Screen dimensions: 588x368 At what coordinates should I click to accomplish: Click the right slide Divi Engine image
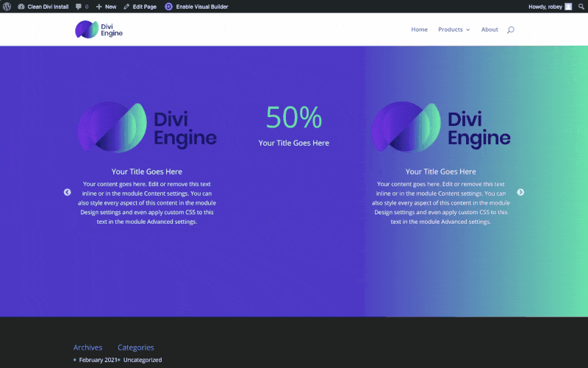coord(441,127)
